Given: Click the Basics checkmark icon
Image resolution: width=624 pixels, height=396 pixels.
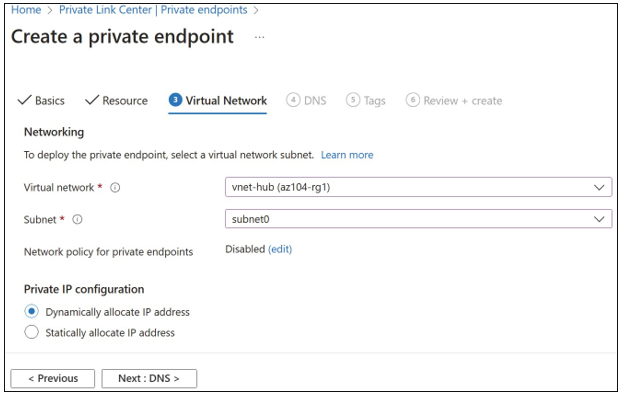Looking at the screenshot, I should tap(24, 100).
